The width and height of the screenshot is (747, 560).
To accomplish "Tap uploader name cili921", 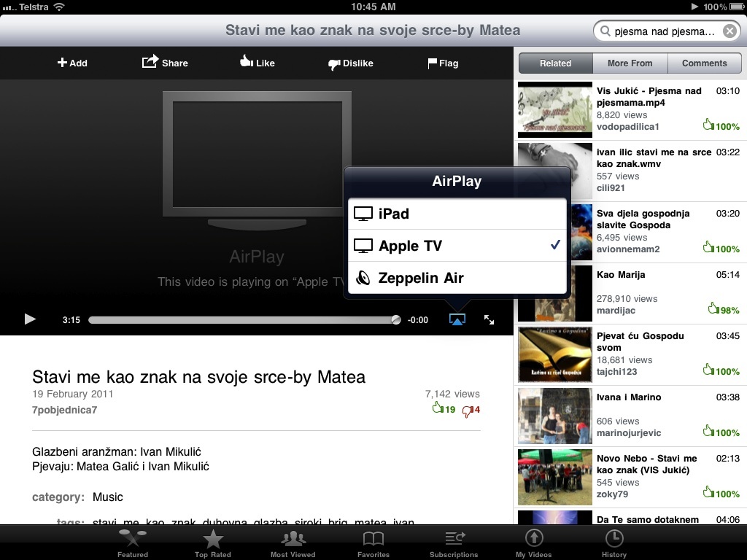I will click(x=611, y=187).
